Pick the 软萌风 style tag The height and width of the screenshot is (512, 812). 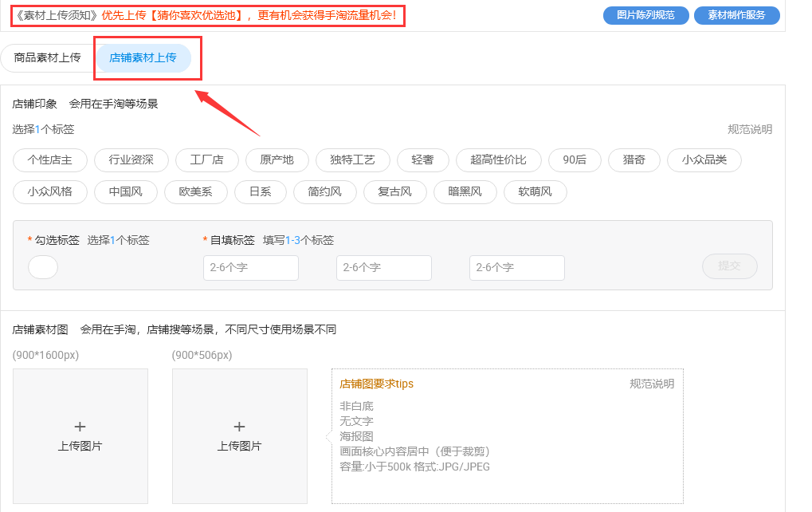tap(535, 192)
